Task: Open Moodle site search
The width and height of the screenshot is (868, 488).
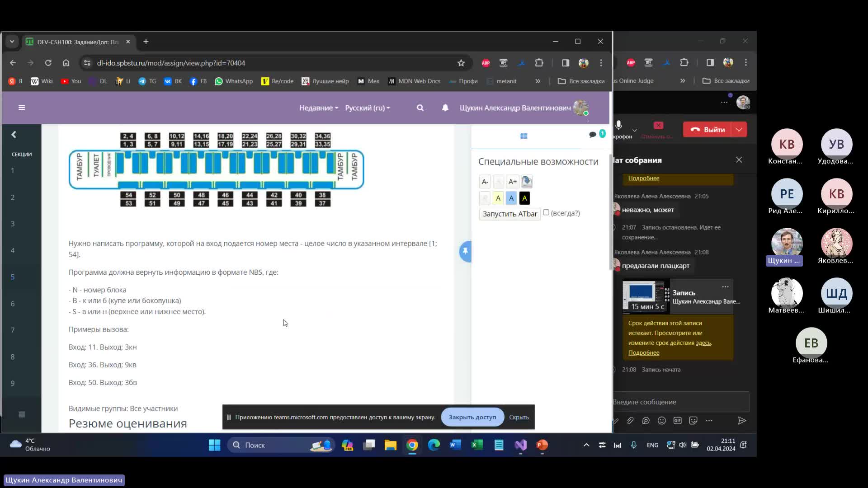Action: click(420, 108)
